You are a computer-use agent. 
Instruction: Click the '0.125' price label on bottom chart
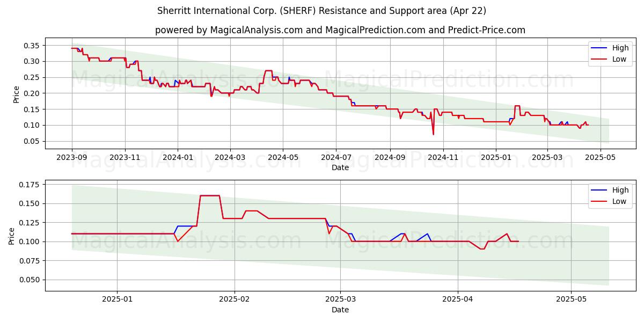point(30,223)
